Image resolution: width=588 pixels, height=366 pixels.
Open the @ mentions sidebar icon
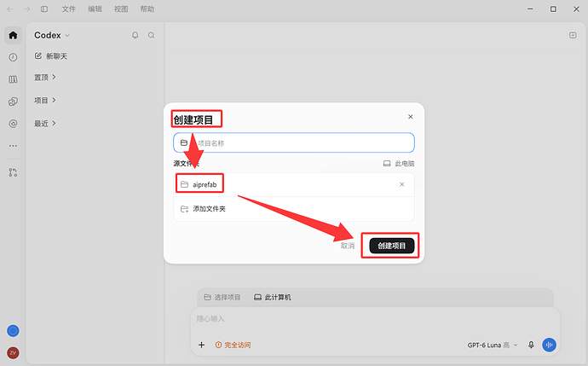coord(13,124)
